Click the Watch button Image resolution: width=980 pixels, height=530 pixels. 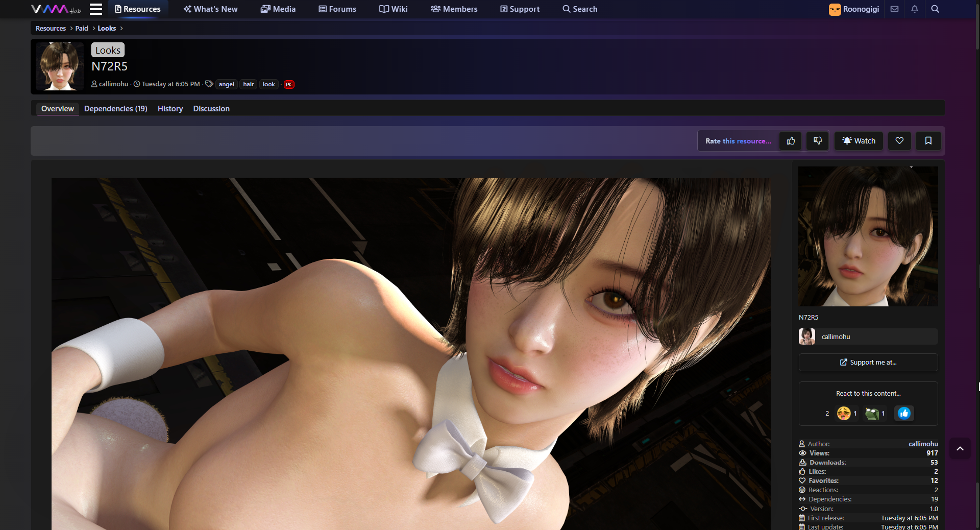[859, 141]
